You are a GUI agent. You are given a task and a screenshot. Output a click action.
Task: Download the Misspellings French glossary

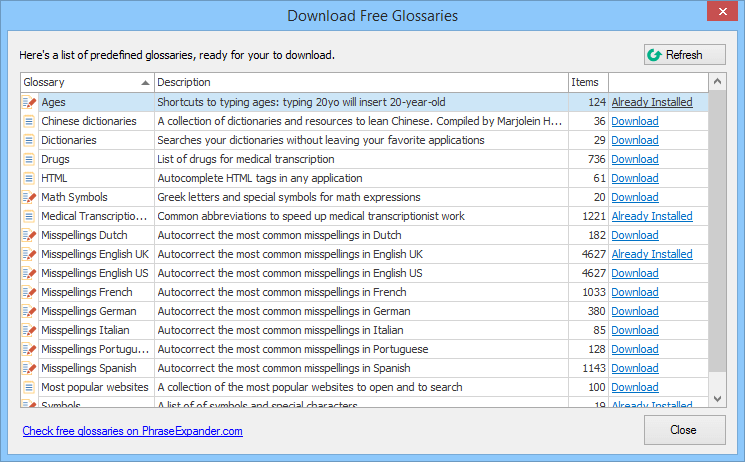click(x=635, y=292)
